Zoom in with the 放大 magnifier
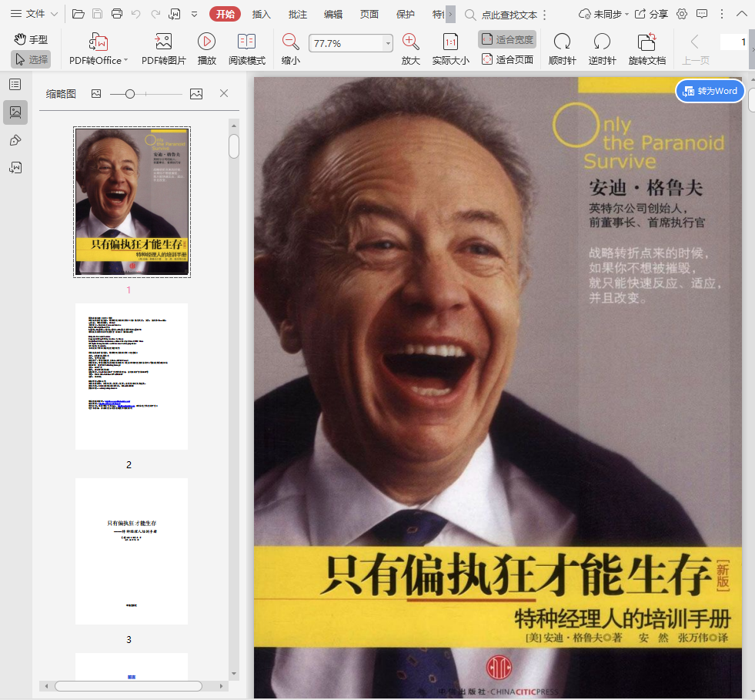This screenshot has height=700, width=755. pos(410,42)
